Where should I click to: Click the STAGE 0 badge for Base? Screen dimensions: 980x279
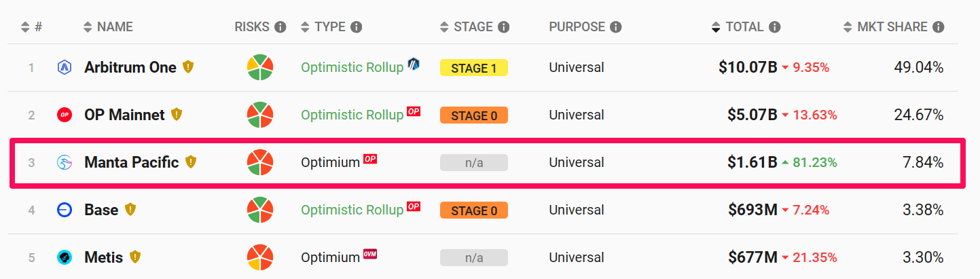(x=474, y=210)
